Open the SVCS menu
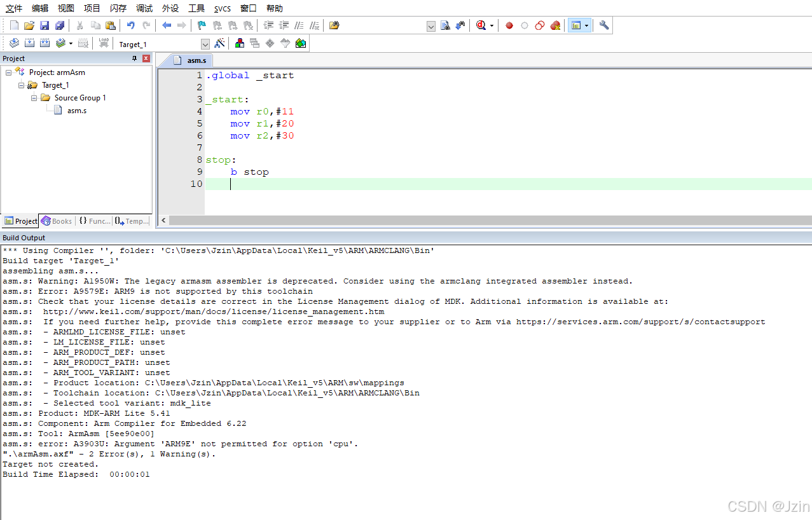Screen dimensions: 812x520 [x=223, y=8]
